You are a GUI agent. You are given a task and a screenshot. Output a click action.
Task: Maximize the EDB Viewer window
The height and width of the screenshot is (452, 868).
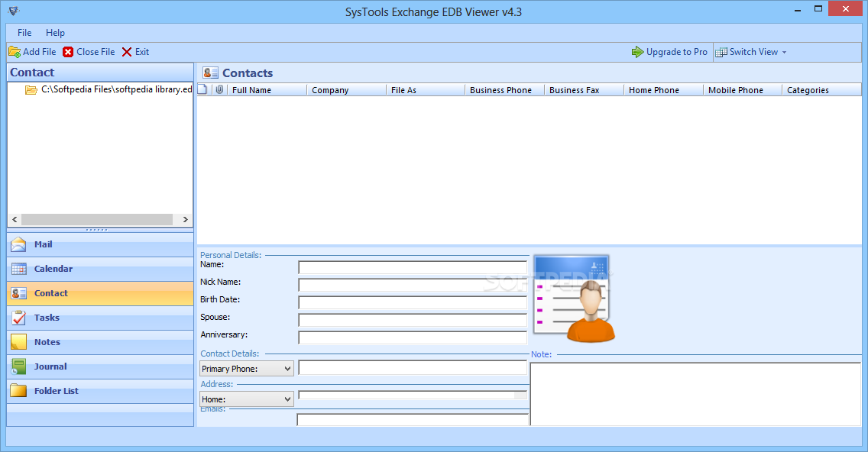[x=818, y=9]
